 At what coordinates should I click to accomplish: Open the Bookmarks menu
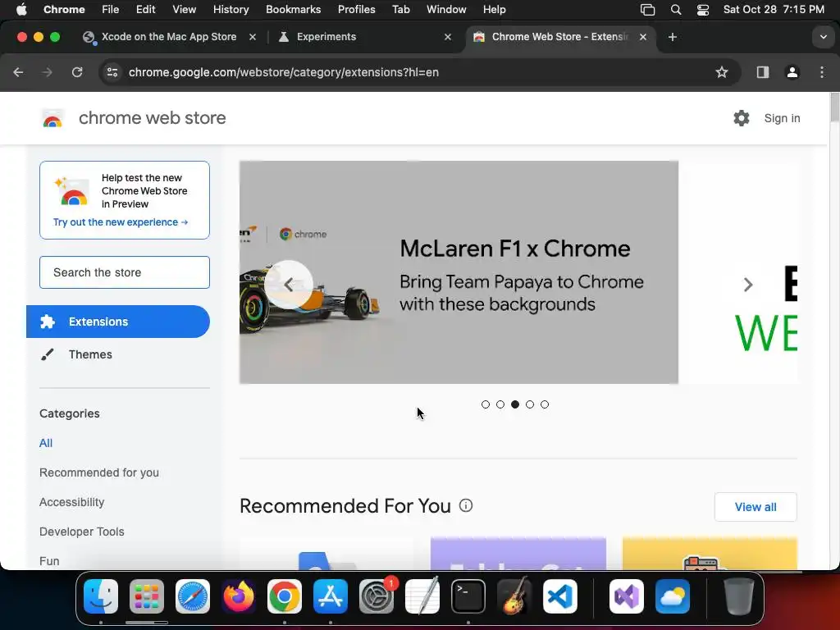293,10
